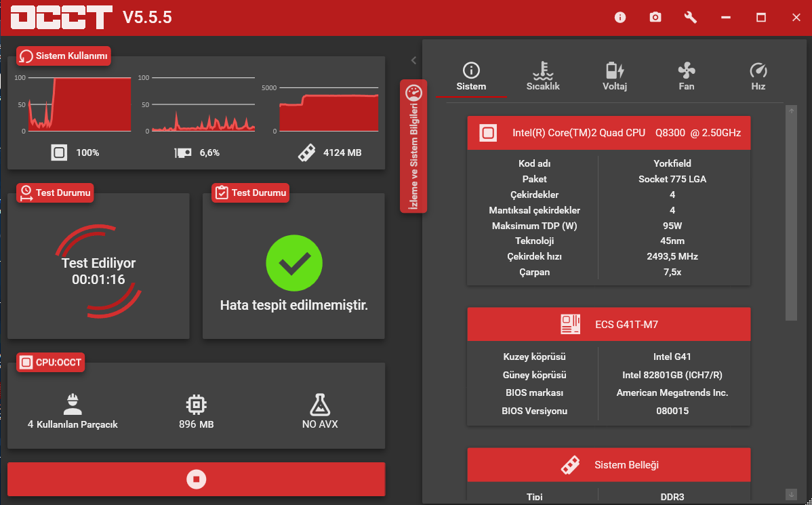Open the Hız tab

coord(758,77)
